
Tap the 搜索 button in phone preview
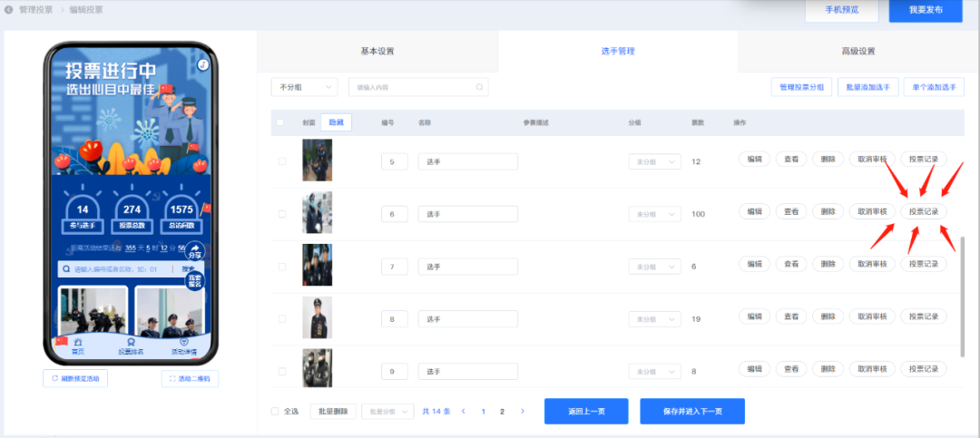tap(188, 269)
